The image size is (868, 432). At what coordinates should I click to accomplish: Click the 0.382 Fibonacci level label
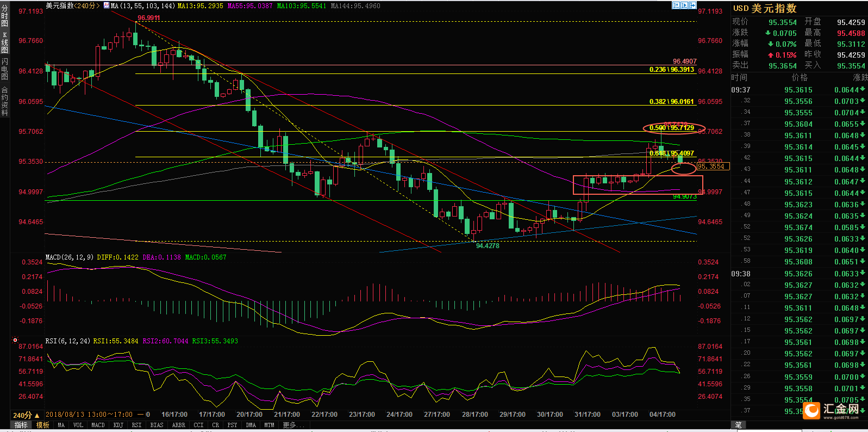pyautogui.click(x=672, y=102)
